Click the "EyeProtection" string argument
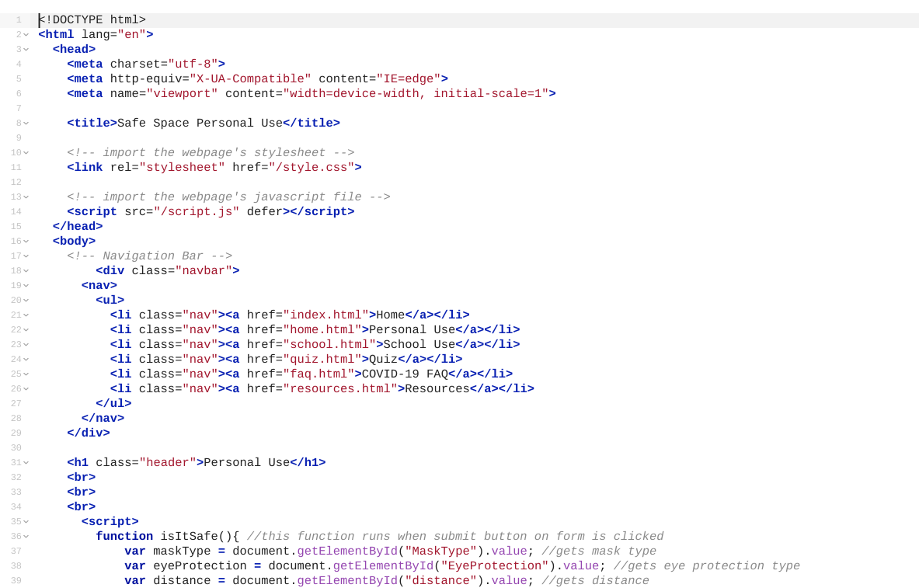 [494, 565]
